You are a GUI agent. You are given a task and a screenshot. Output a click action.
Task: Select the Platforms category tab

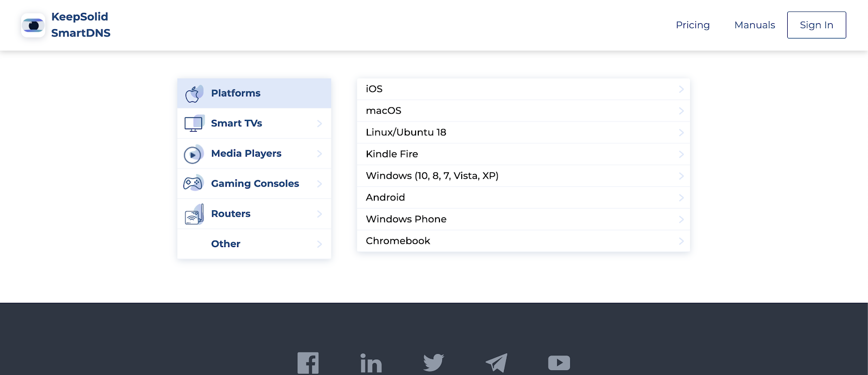pos(254,93)
